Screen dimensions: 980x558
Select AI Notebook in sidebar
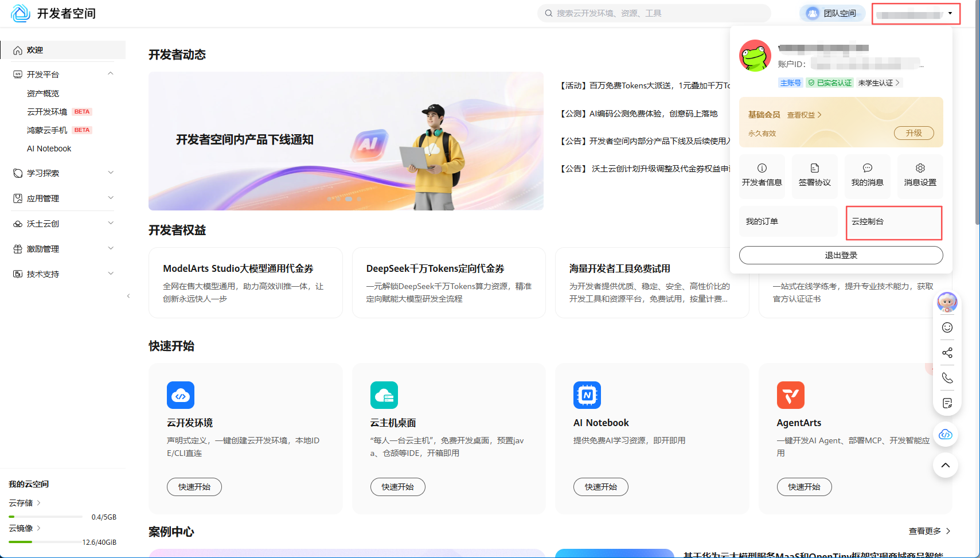49,149
